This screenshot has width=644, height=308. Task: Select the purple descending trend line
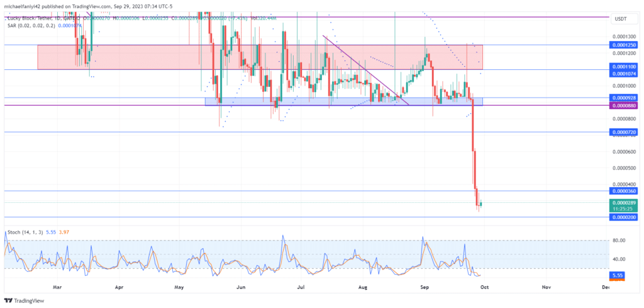point(366,71)
